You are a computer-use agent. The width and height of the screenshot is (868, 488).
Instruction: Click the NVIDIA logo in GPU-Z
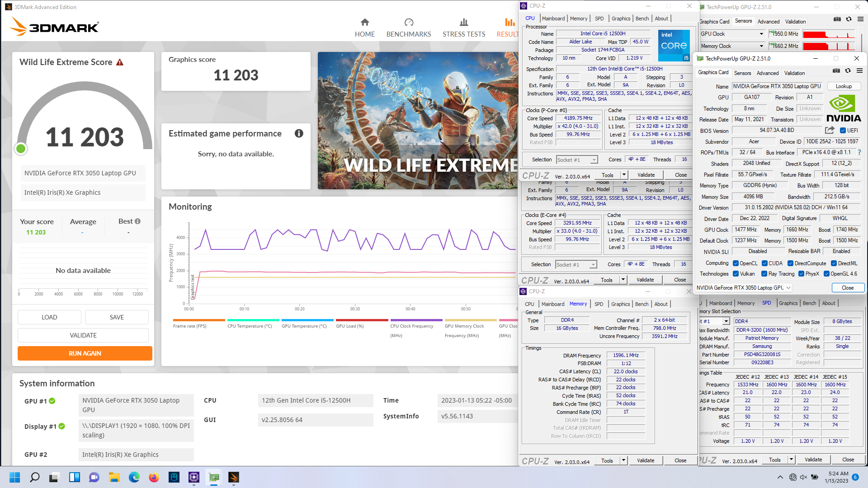tap(844, 108)
